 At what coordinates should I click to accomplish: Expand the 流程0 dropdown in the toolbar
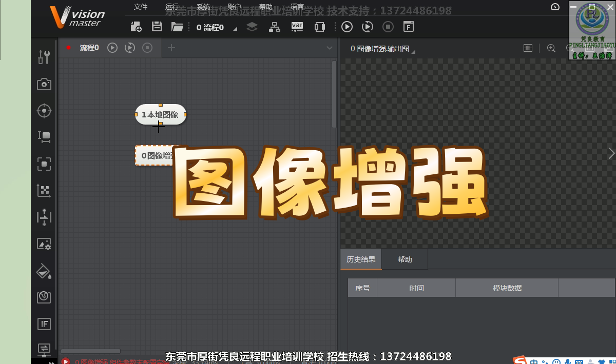pos(236,29)
